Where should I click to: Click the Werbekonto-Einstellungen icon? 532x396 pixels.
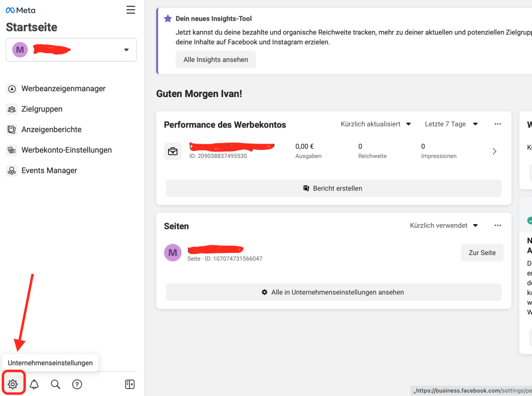click(12, 150)
